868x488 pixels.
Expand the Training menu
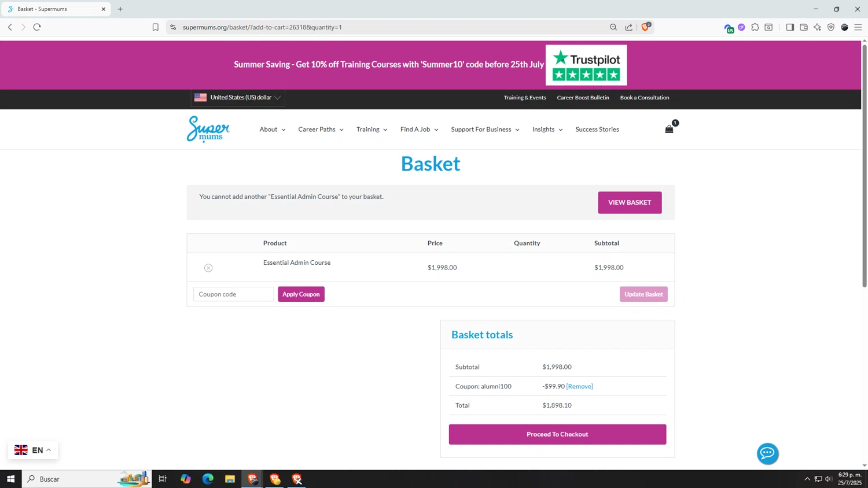coord(372,130)
